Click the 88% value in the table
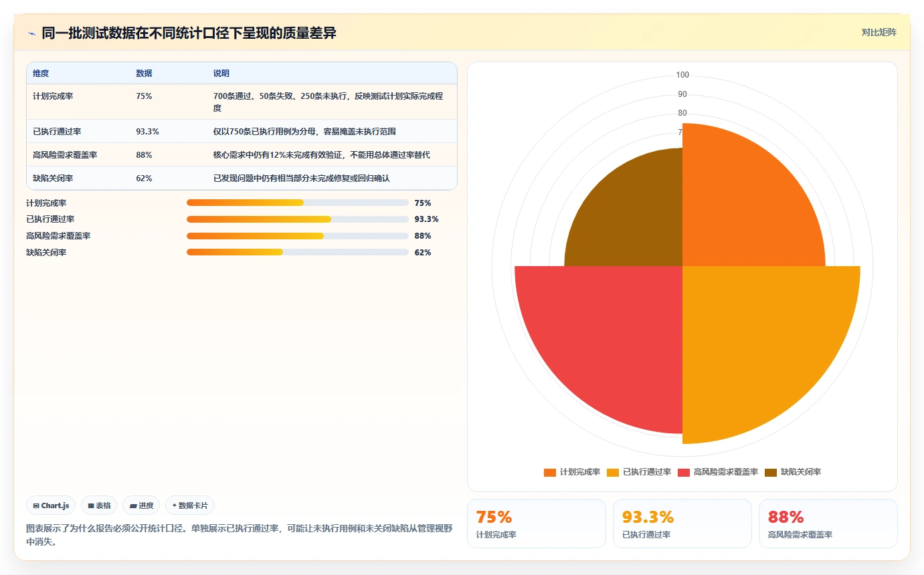 (x=144, y=155)
